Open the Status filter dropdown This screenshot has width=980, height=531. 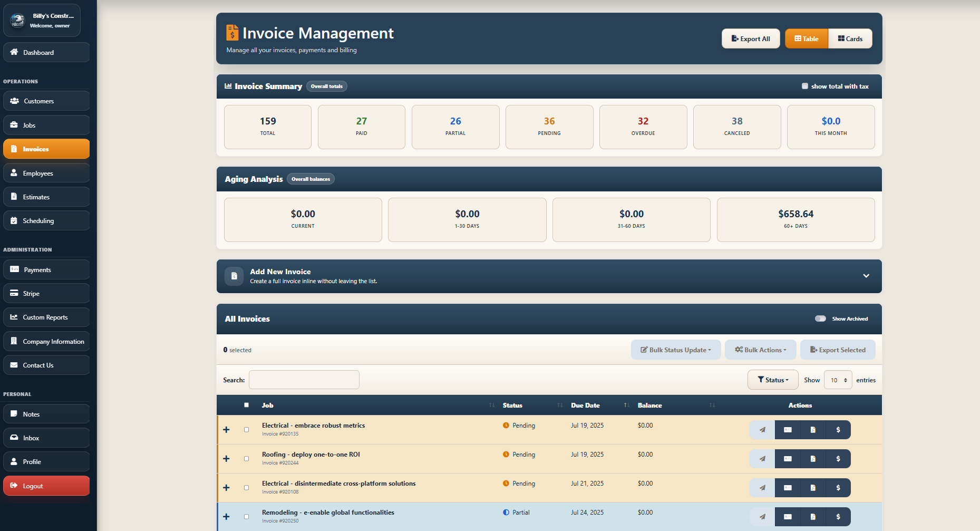[x=772, y=379]
